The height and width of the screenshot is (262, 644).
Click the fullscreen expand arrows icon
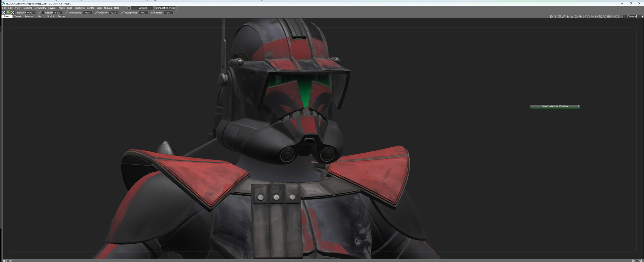tap(617, 16)
